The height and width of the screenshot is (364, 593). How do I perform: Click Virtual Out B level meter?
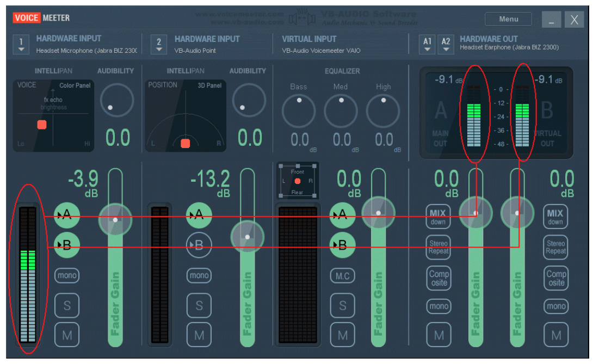pos(522,116)
